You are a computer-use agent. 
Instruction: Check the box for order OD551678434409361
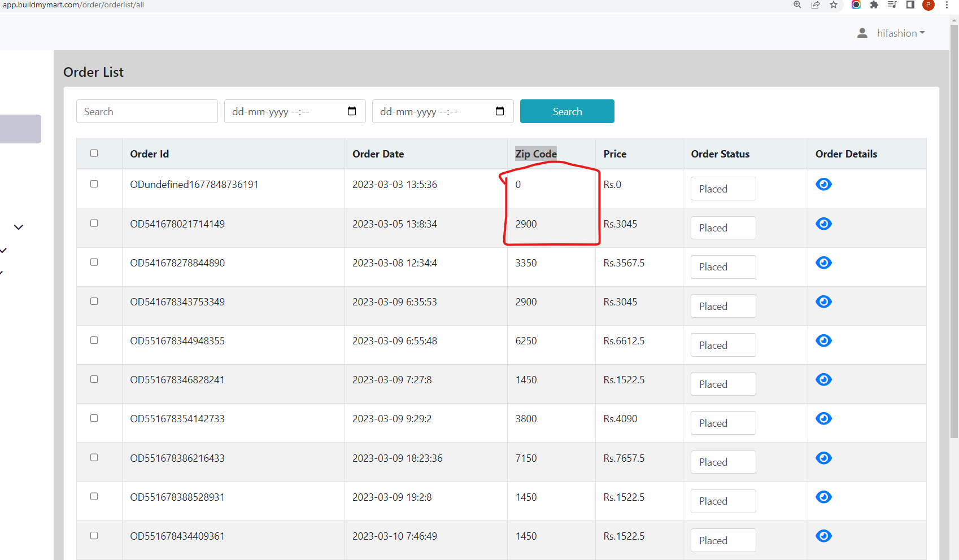[x=94, y=535]
